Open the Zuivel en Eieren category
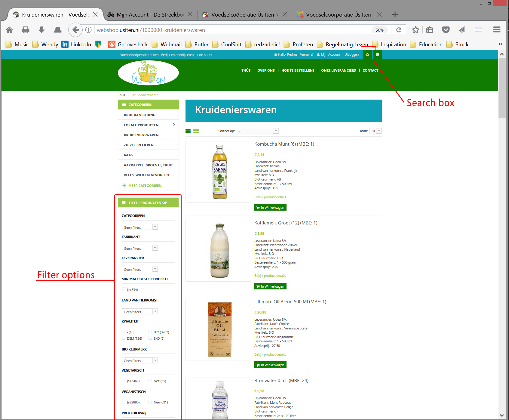 [x=148, y=145]
